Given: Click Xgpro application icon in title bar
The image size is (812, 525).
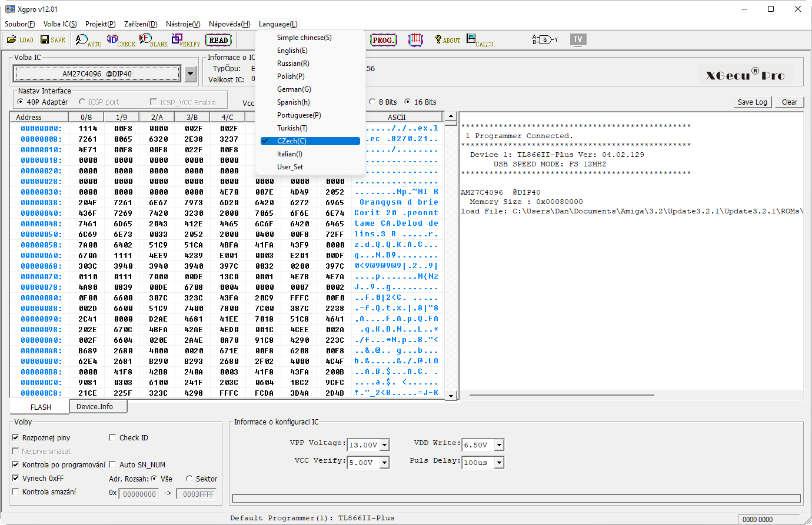Looking at the screenshot, I should coord(9,9).
